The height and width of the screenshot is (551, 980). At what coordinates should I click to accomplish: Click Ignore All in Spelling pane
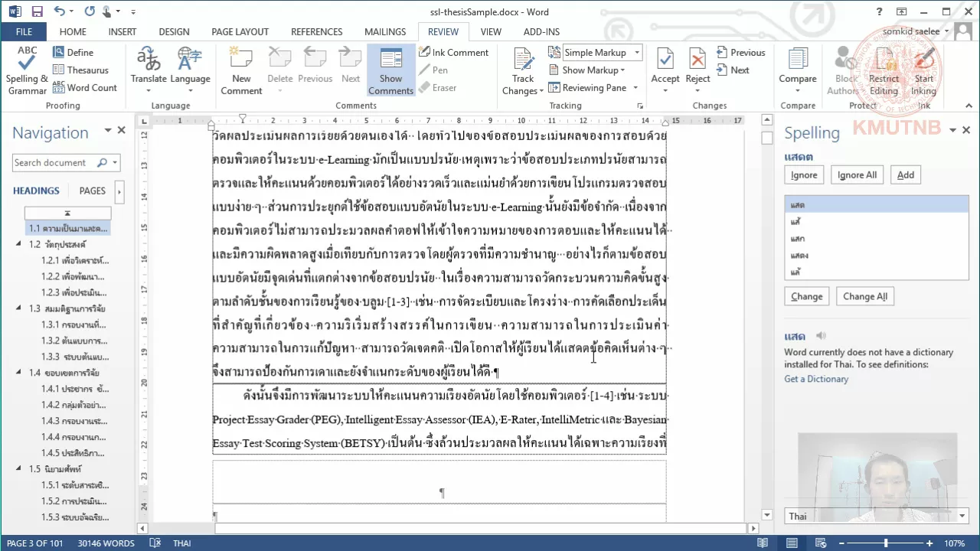tap(857, 174)
